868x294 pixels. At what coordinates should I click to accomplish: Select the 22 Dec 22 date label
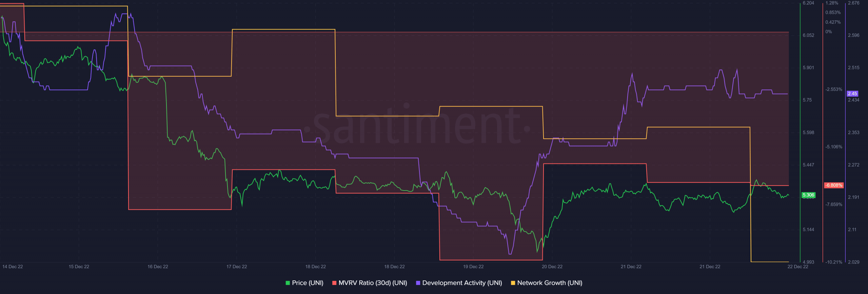click(798, 267)
